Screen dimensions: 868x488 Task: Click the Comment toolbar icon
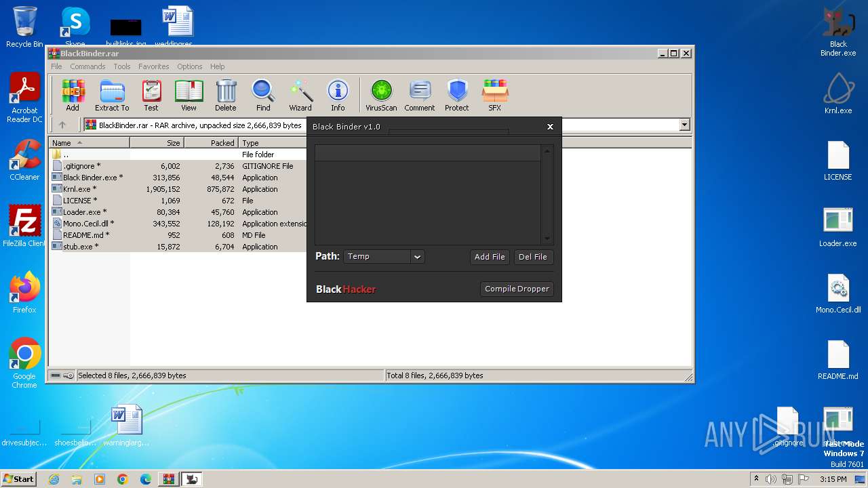420,95
